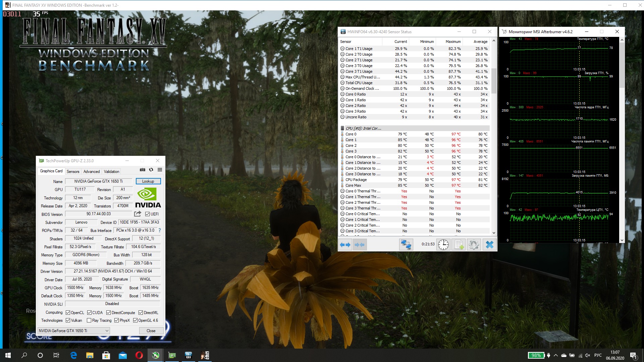Open GPU-Z hamburger menu
Viewport: 644px width, 362px height.
(160, 170)
